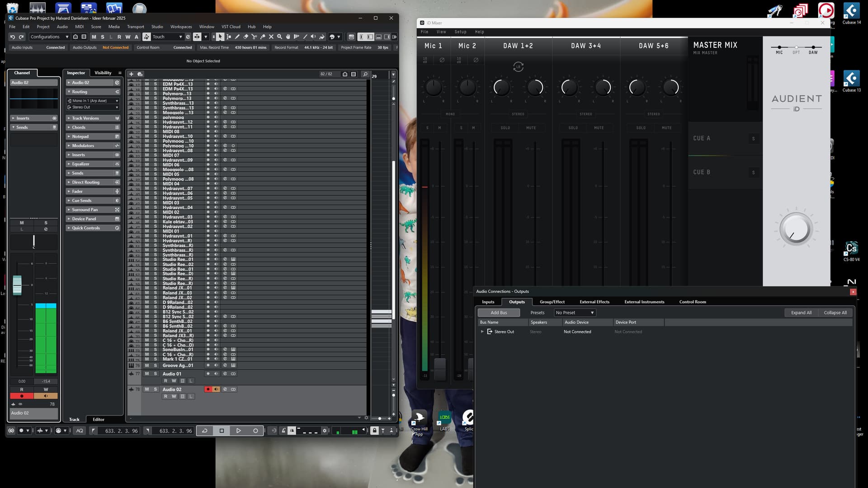Select the Glue tool
The width and height of the screenshot is (868, 488).
(x=263, y=37)
